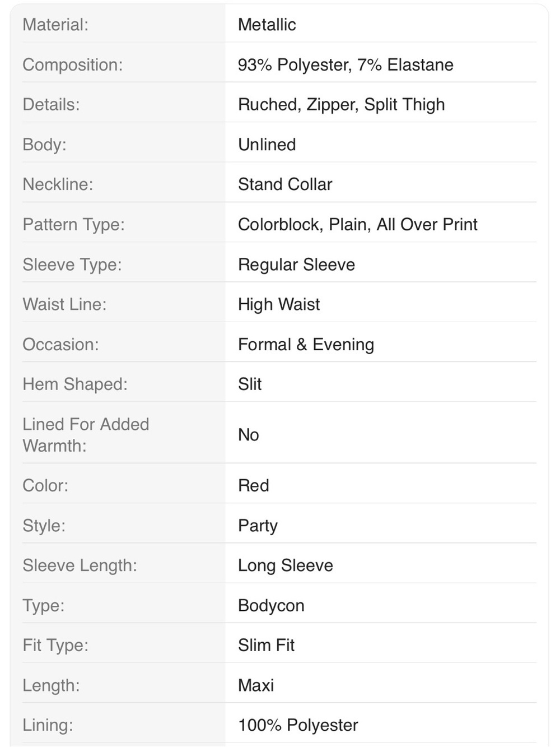The height and width of the screenshot is (747, 560).
Task: Select the High Waist value
Action: coord(279,304)
